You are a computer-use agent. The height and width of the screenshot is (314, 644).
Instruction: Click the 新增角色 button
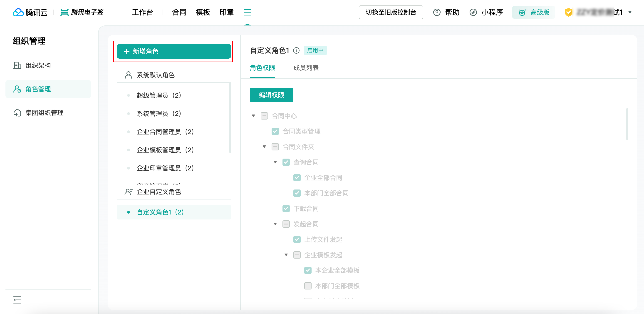click(174, 51)
